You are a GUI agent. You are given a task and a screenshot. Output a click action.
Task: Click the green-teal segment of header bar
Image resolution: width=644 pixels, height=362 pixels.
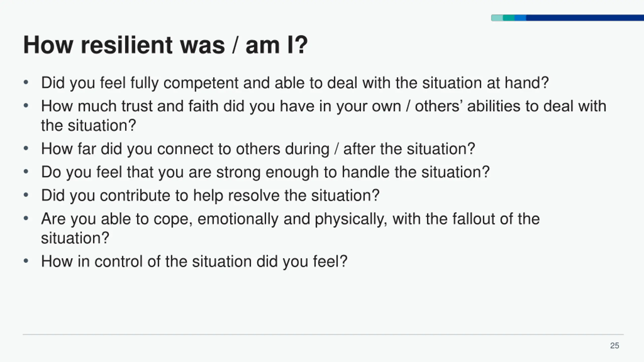pyautogui.click(x=509, y=18)
